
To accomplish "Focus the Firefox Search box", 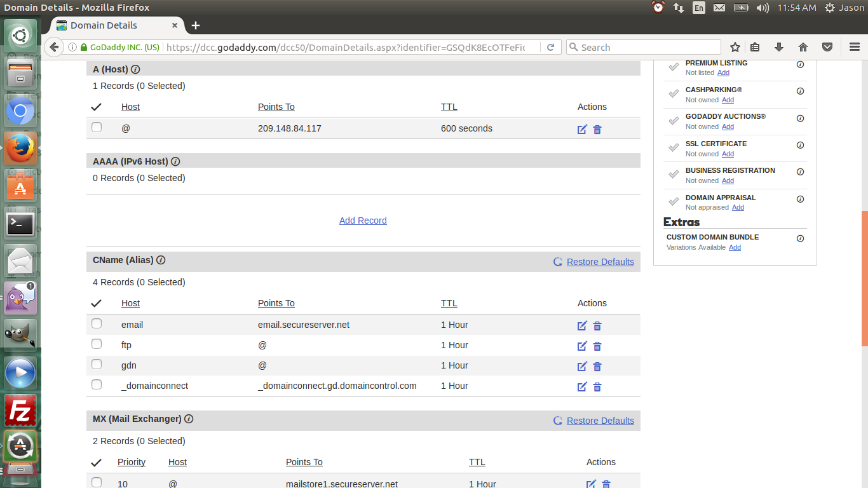I will pos(643,47).
